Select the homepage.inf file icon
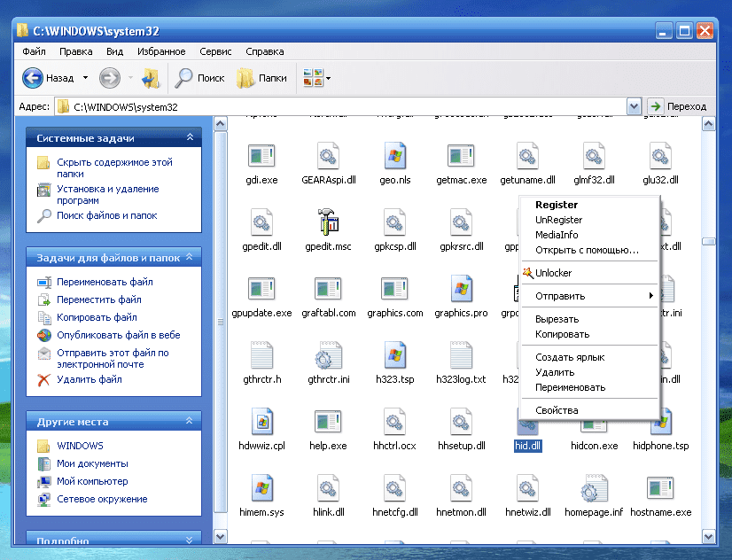This screenshot has height=560, width=732. point(594,488)
